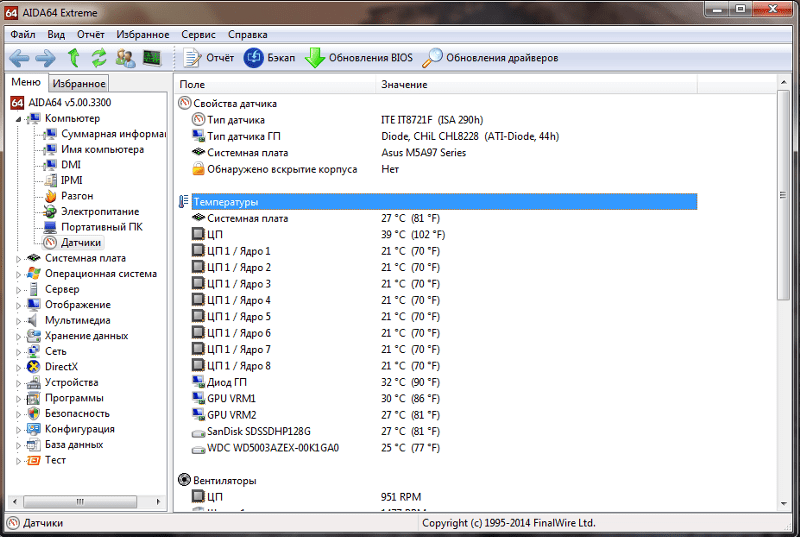800x537 pixels.
Task: Select the Тип датчика row
Action: click(x=437, y=120)
